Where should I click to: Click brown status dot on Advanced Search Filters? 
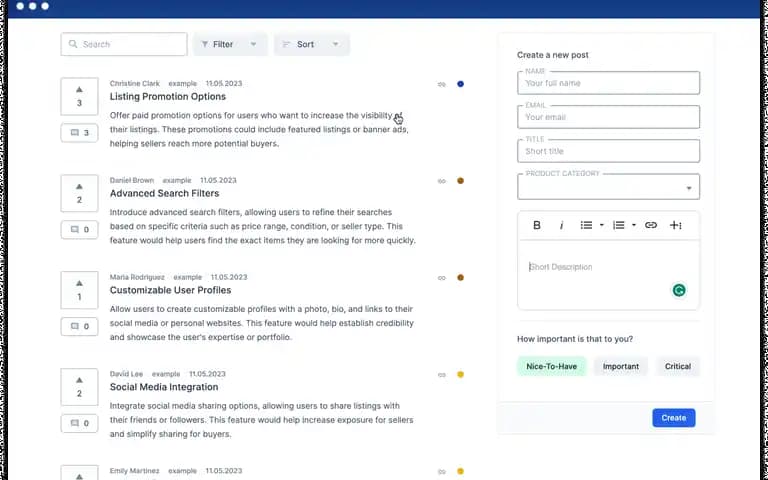[x=460, y=181]
